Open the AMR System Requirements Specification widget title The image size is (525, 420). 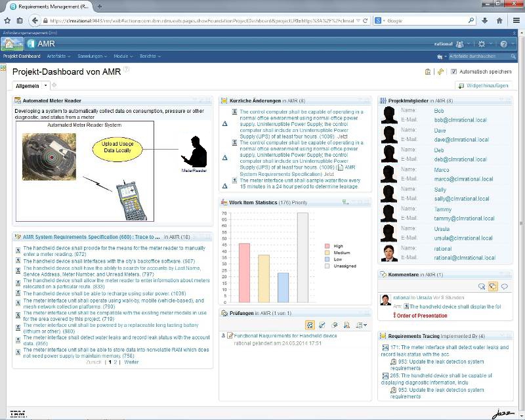(x=91, y=237)
